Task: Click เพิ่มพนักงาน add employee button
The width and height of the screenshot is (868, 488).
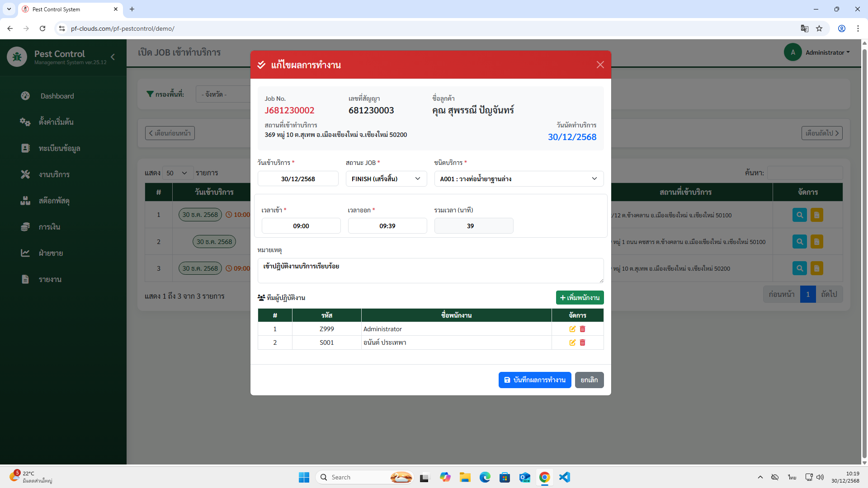Action: pyautogui.click(x=580, y=298)
